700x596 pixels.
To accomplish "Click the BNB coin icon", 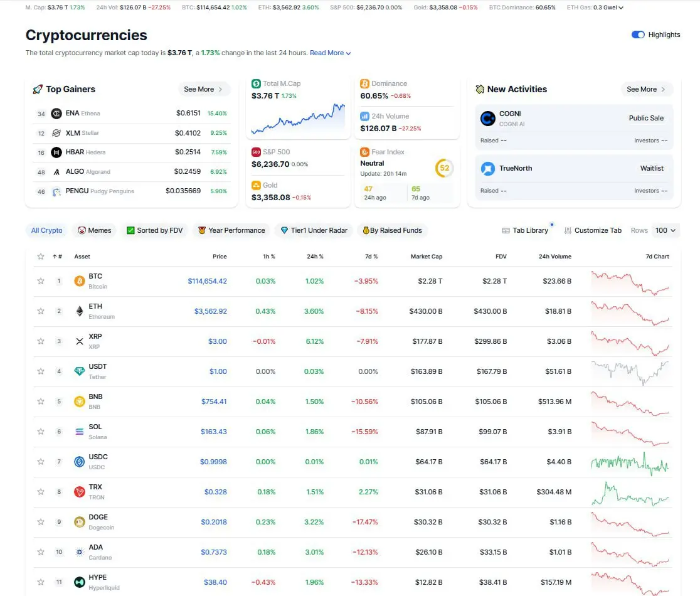I will point(80,402).
